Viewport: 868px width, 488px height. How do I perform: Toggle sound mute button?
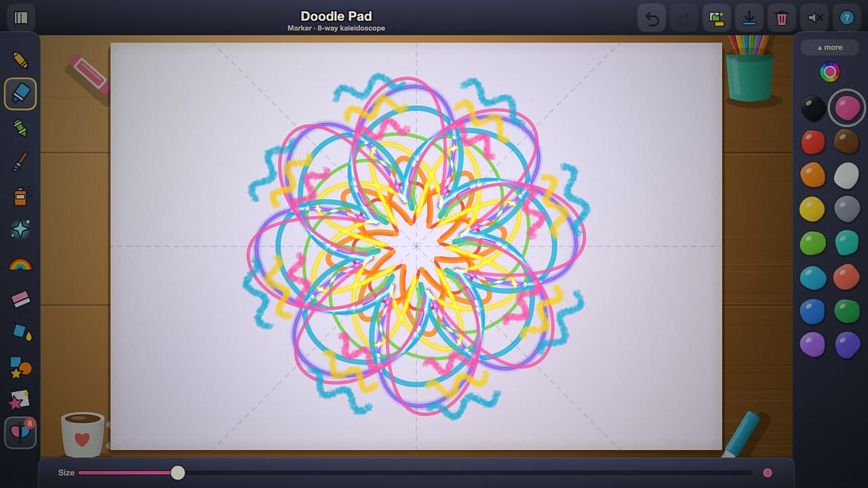click(x=814, y=18)
